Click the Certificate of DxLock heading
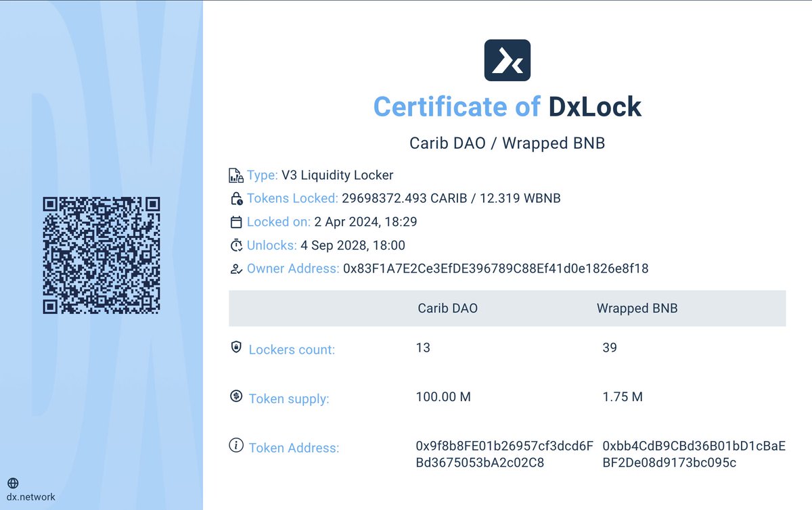The width and height of the screenshot is (812, 510). [507, 107]
